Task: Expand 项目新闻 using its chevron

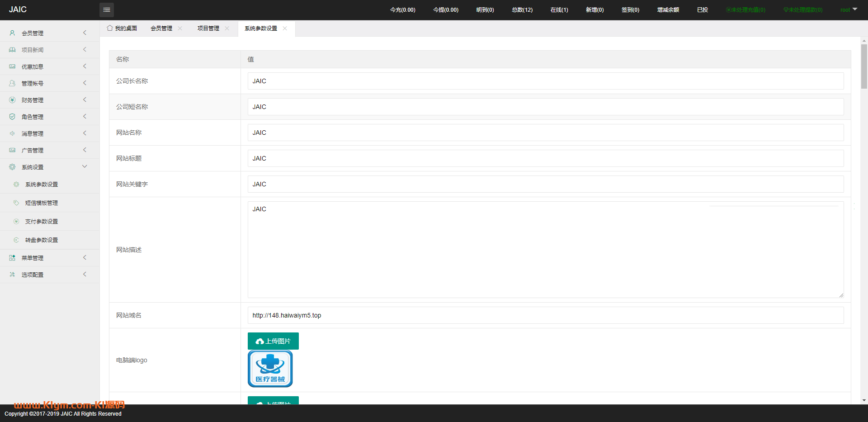Action: click(85, 49)
